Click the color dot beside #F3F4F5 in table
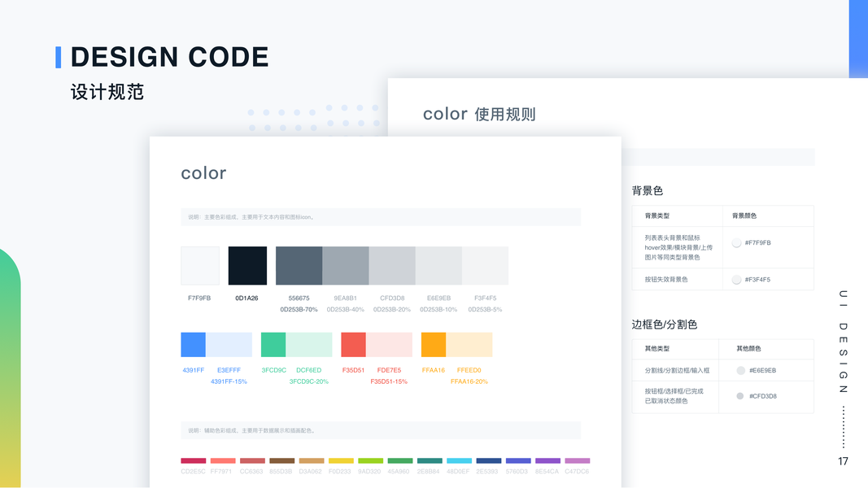 [736, 280]
